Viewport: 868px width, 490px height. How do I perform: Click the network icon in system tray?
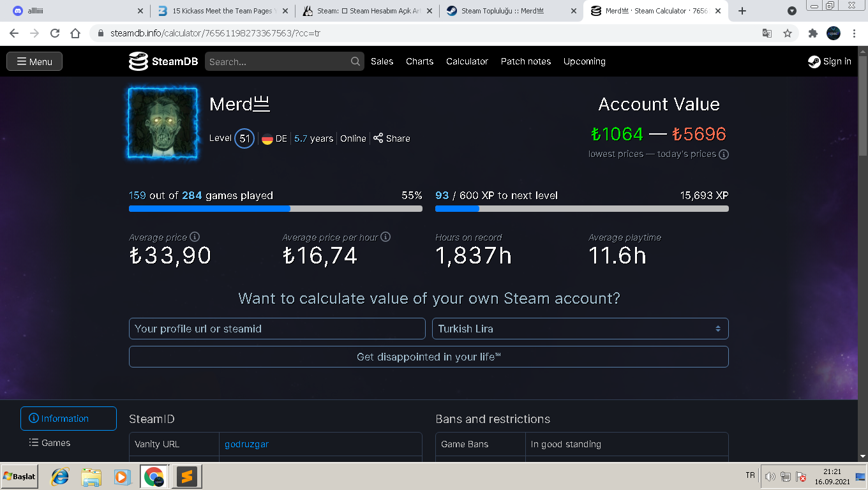pyautogui.click(x=786, y=477)
